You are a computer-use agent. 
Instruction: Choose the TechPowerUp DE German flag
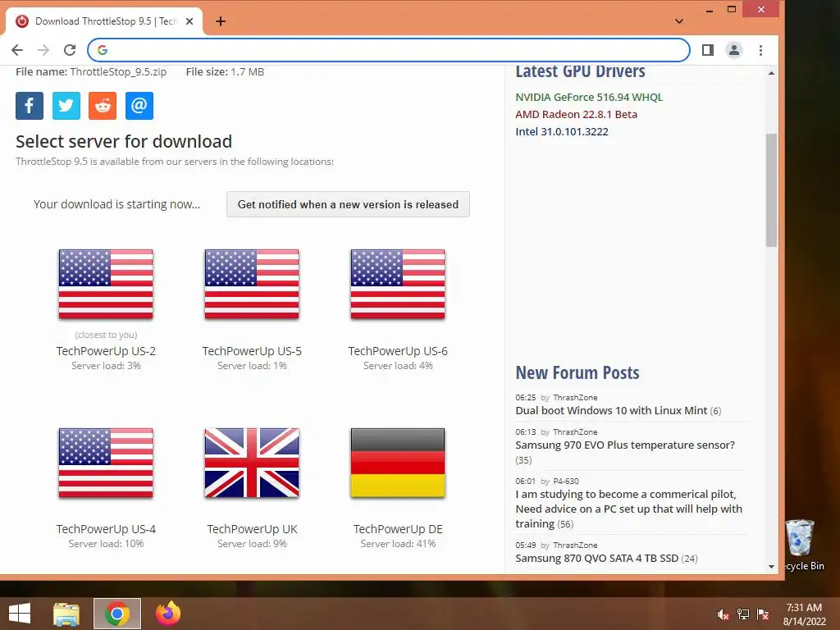click(398, 463)
